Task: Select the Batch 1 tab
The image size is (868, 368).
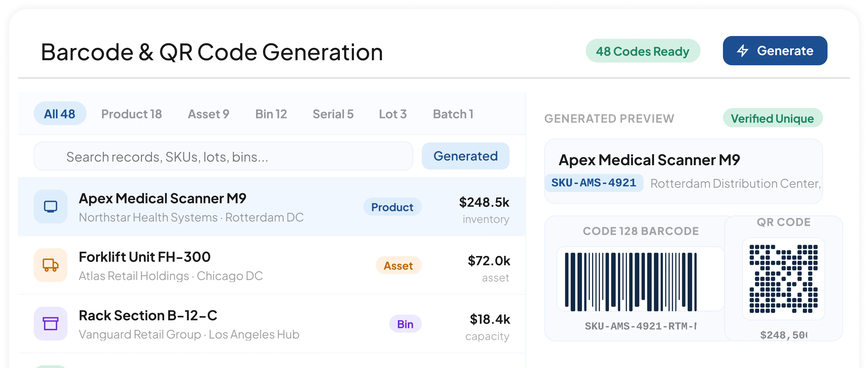Action: tap(453, 114)
